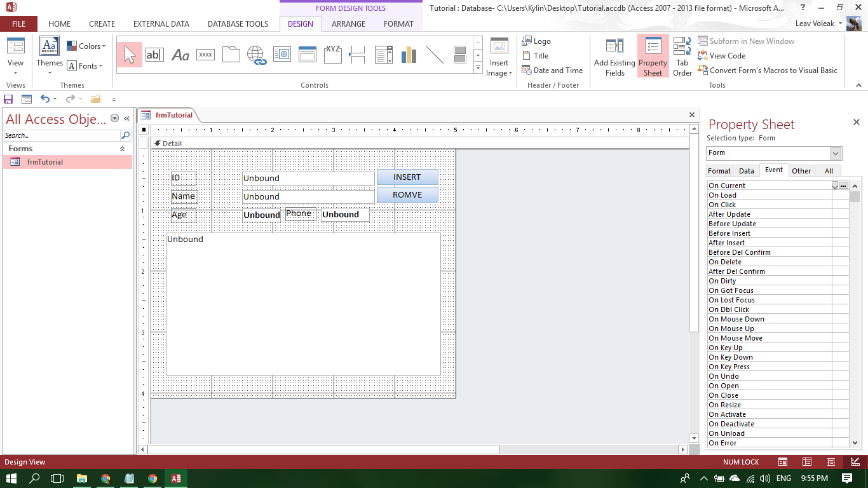Open Add Existing Fields pane
Image resolution: width=868 pixels, height=488 pixels.
click(614, 57)
